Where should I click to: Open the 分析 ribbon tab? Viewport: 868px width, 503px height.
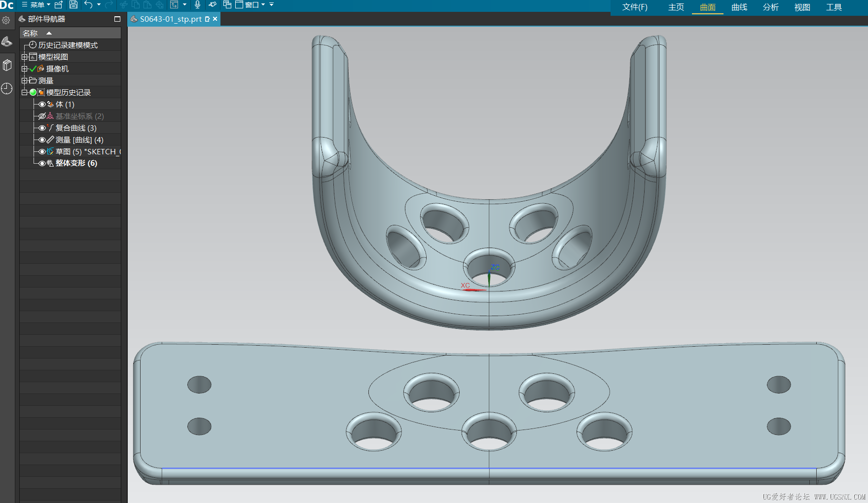click(771, 7)
